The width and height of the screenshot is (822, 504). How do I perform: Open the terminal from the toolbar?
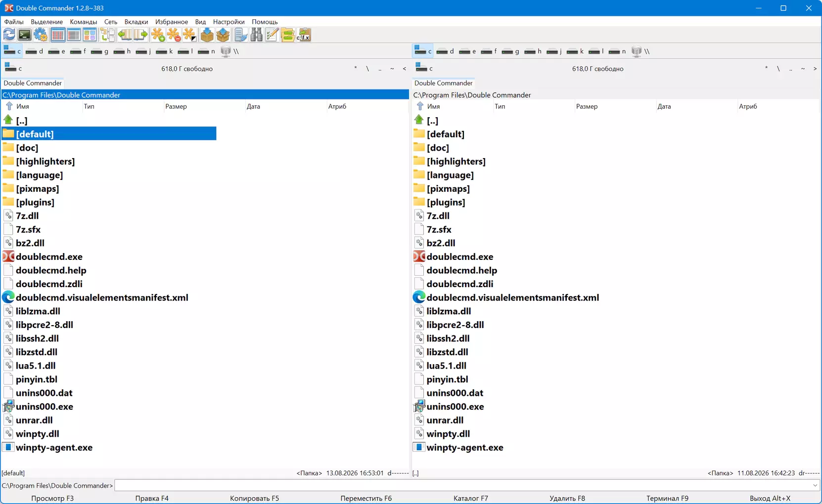click(24, 35)
